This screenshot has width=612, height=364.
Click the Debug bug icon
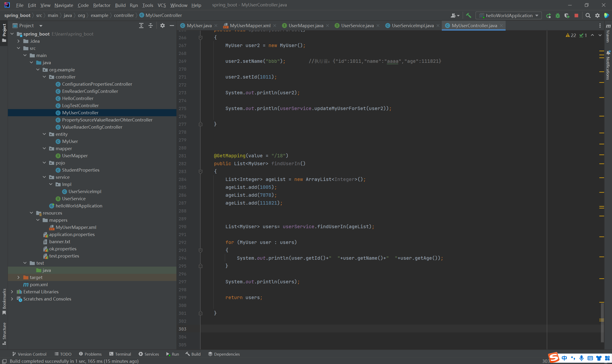pos(557,16)
